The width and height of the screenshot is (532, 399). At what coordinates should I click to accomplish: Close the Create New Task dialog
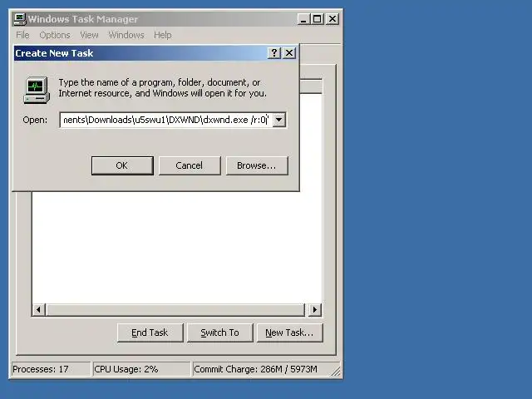[289, 53]
